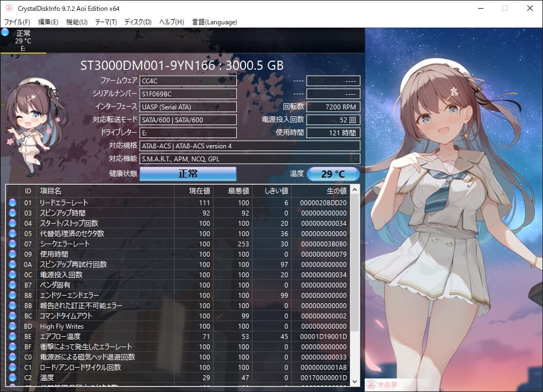Click the serial number field S1F069BC
Image resolution: width=543 pixels, height=392 pixels.
188,94
